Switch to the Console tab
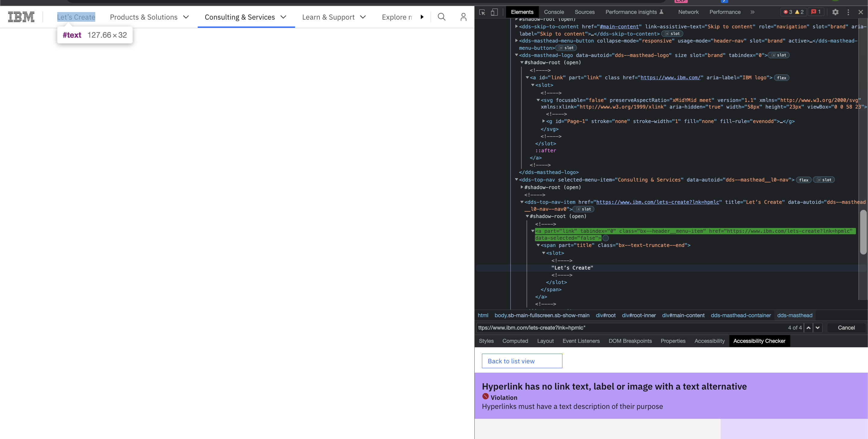868x439 pixels. pos(554,12)
